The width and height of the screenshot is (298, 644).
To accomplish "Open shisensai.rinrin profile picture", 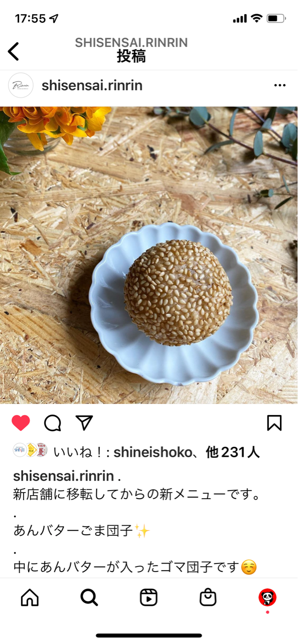I will [21, 86].
